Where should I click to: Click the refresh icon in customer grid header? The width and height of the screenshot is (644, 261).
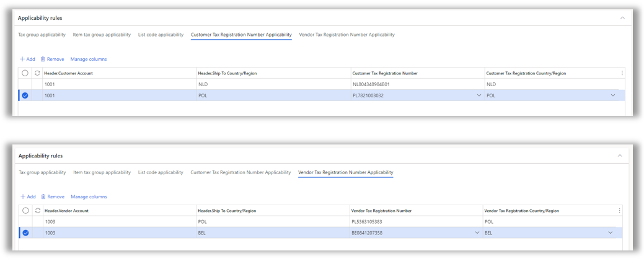tap(37, 73)
